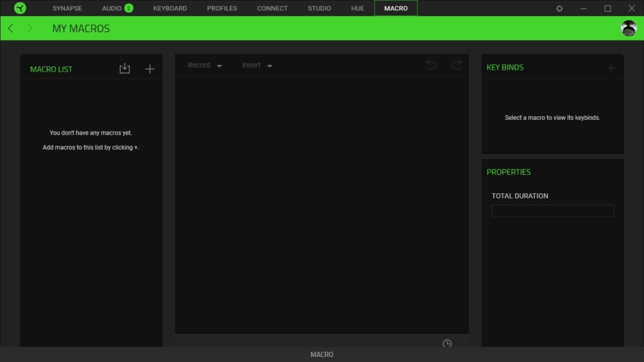The width and height of the screenshot is (644, 362).
Task: Open settings via the gear icon
Action: [x=560, y=8]
